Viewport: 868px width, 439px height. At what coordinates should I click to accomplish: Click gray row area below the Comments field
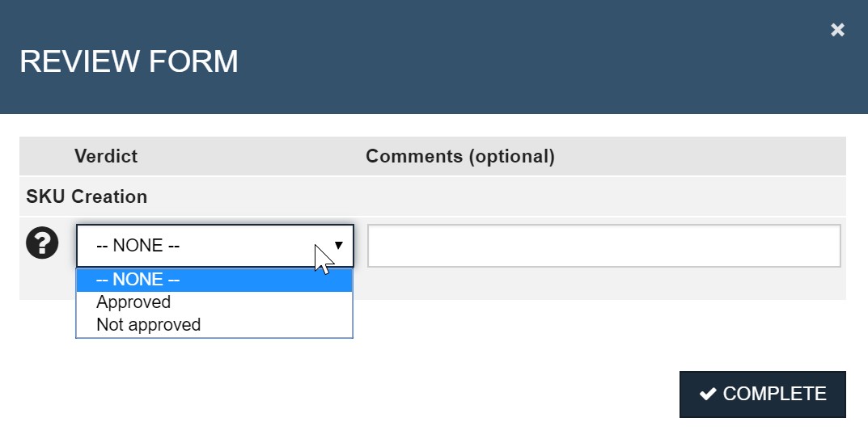point(603,285)
